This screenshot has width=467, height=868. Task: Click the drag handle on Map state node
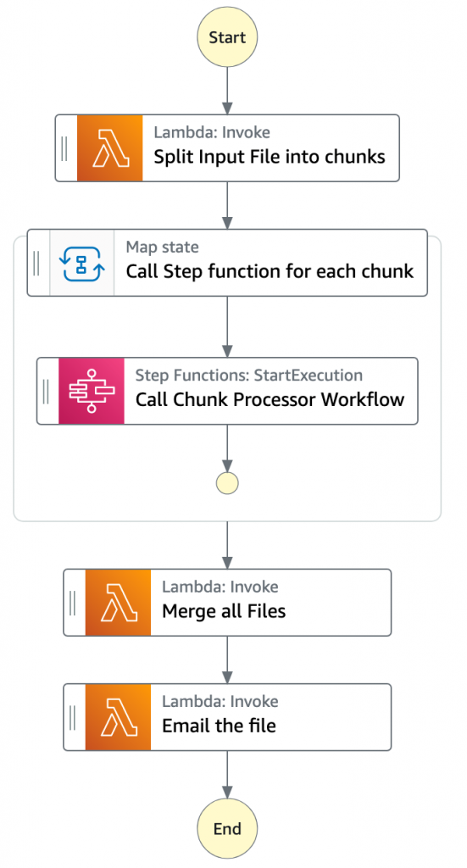click(x=36, y=263)
